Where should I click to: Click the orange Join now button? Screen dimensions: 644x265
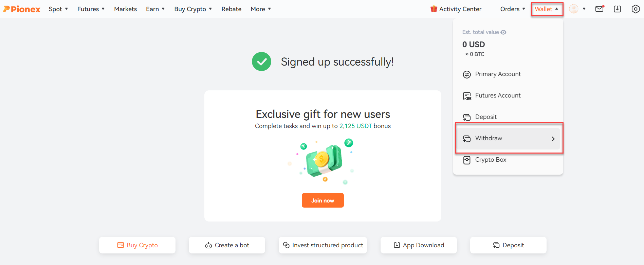coord(323,200)
